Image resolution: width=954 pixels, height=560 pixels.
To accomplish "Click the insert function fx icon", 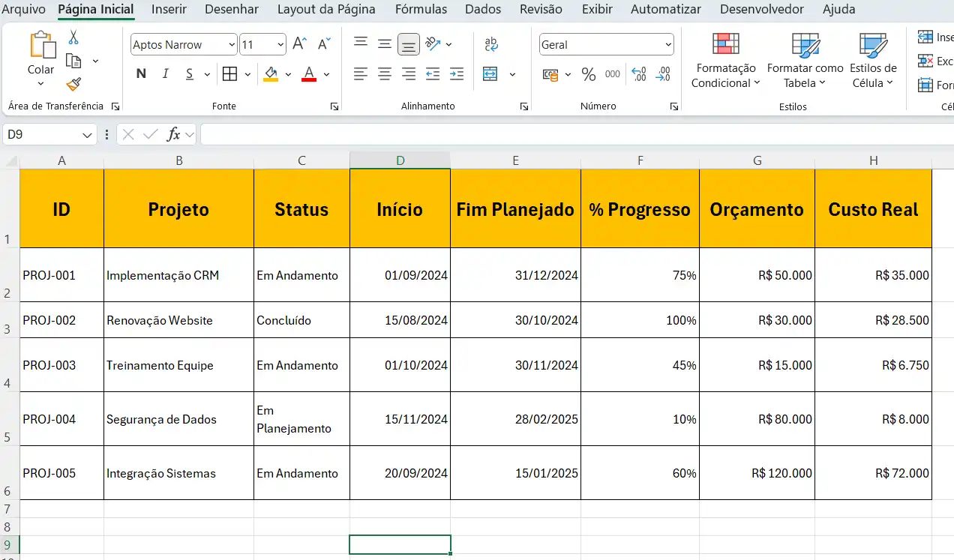I will 173,134.
